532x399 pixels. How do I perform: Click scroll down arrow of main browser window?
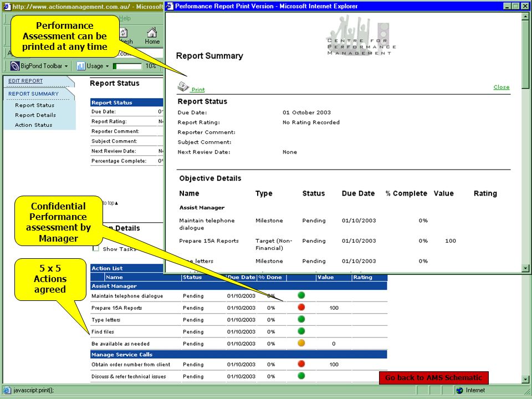[x=525, y=379]
